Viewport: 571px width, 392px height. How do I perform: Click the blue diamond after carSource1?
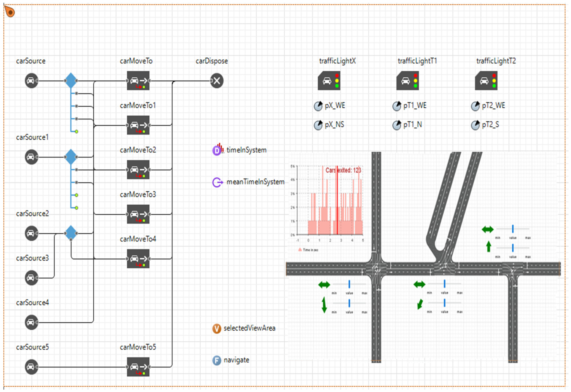[x=71, y=157]
